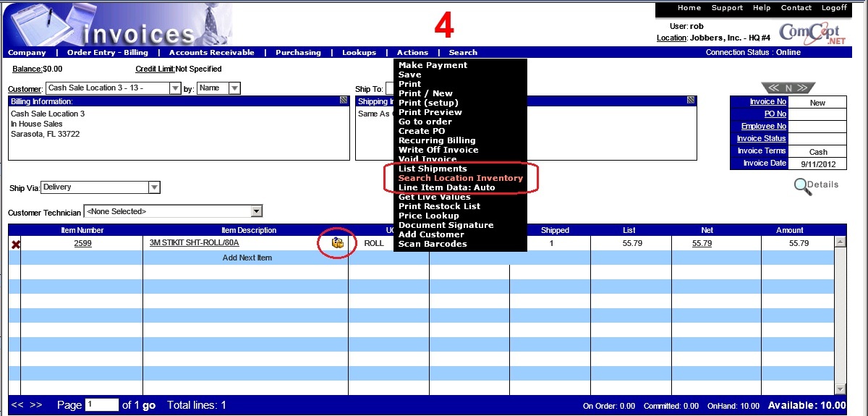This screenshot has width=868, height=416.
Task: Go to next invoice with right double arrow
Action: point(805,88)
